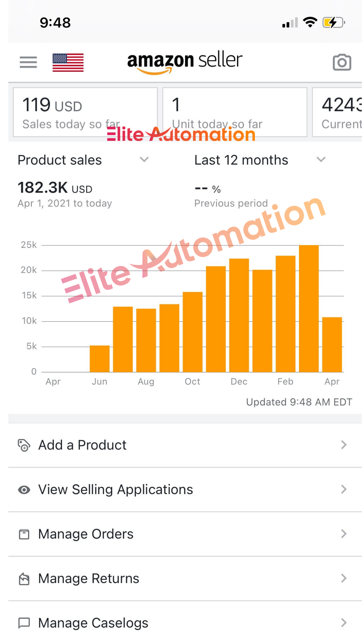
Task: Tap the Manage Returns package icon
Action: click(24, 579)
